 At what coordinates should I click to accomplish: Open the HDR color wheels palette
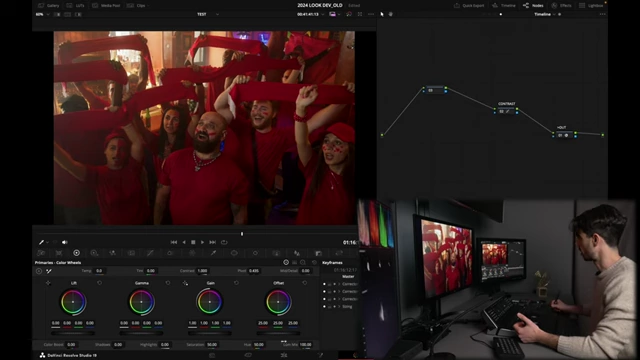pyautogui.click(x=94, y=253)
